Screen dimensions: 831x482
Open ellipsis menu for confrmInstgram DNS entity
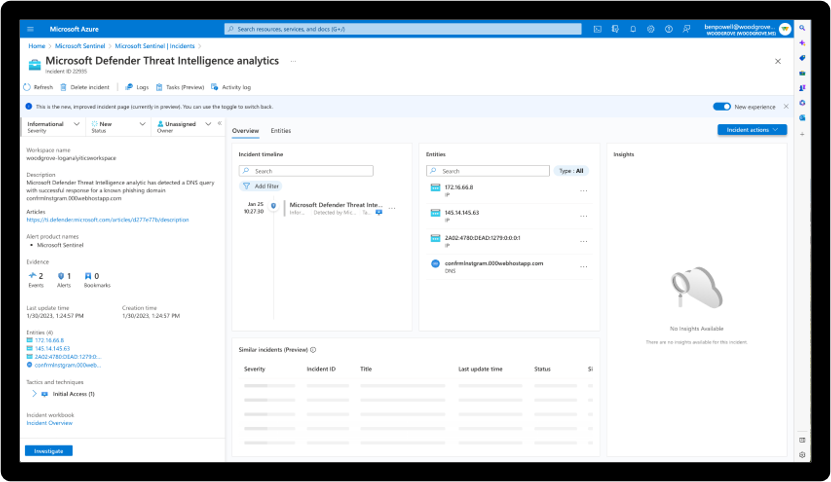click(584, 267)
